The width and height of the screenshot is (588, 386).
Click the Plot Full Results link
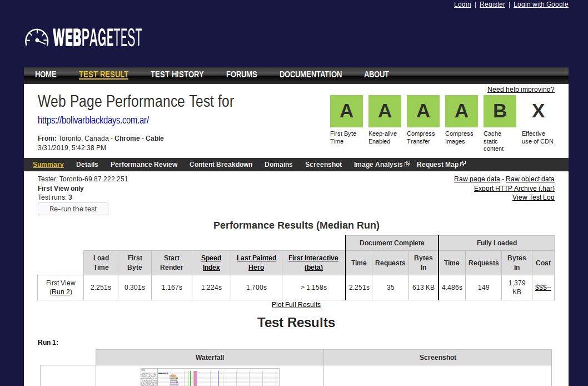(296, 305)
